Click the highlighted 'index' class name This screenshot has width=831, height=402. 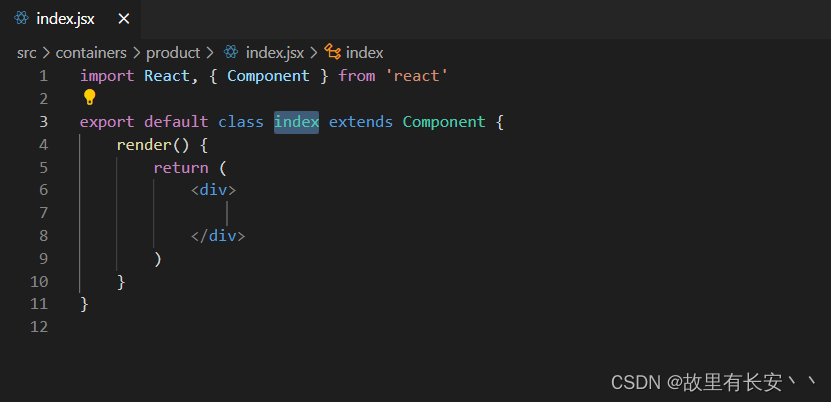[x=296, y=122]
